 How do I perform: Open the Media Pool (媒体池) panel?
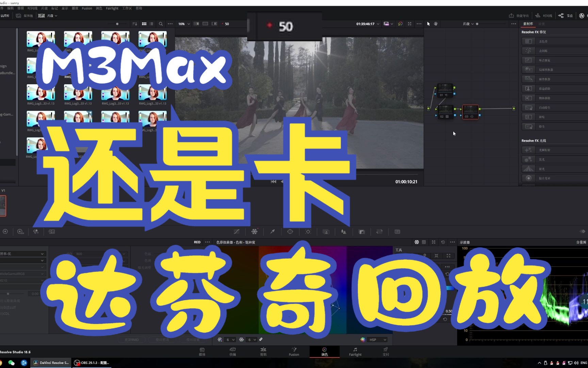tap(24, 16)
